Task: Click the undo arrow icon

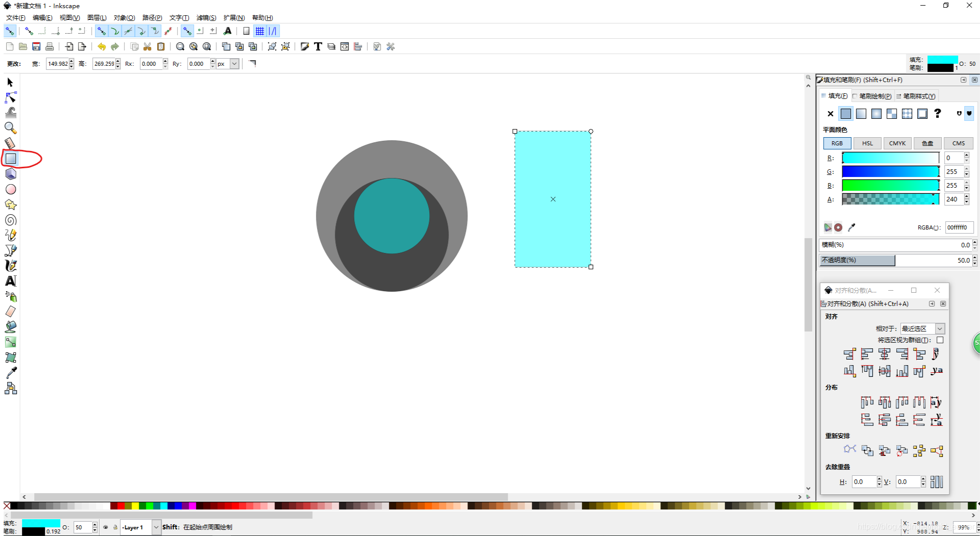Action: point(102,46)
